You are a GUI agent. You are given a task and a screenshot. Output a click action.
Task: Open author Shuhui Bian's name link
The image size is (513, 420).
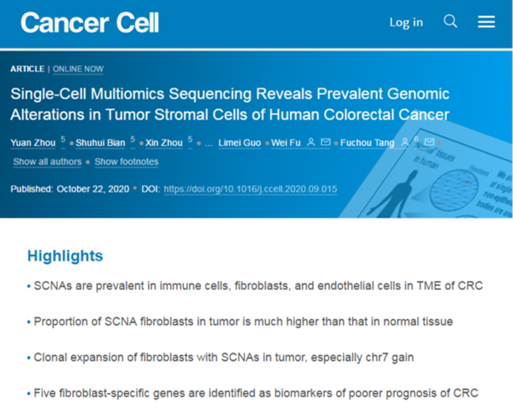click(x=100, y=143)
